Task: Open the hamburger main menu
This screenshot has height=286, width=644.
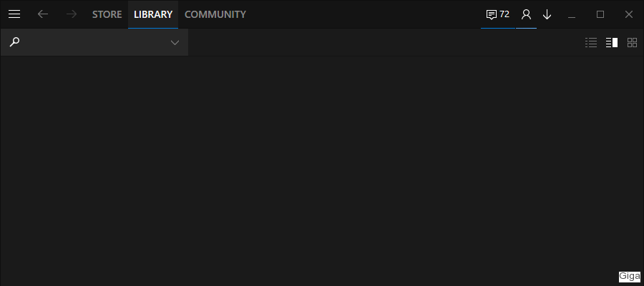Action: coord(14,14)
